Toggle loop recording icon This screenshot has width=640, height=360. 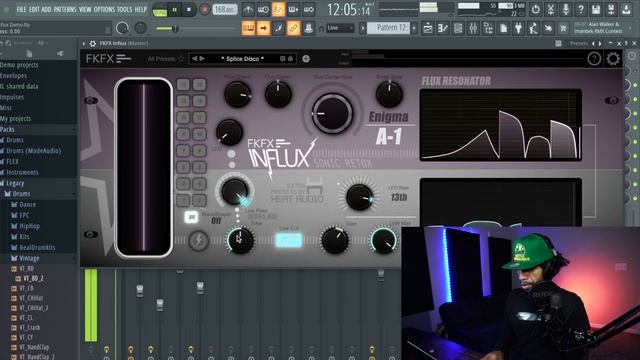[x=308, y=9]
